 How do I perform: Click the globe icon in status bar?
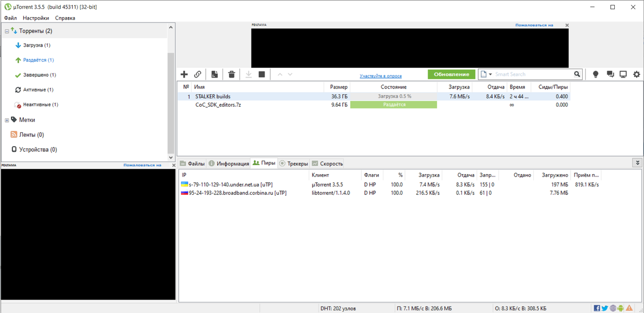[x=613, y=308]
